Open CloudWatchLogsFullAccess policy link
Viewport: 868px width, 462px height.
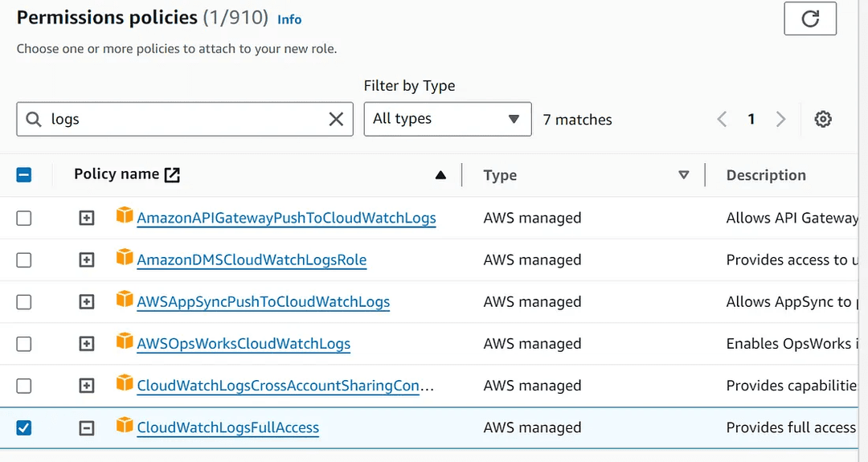click(x=227, y=427)
